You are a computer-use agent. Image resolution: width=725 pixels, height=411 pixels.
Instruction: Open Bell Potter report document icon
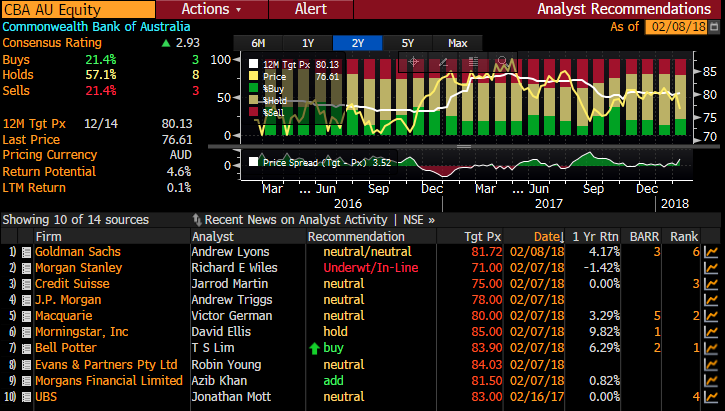pyautogui.click(x=26, y=349)
